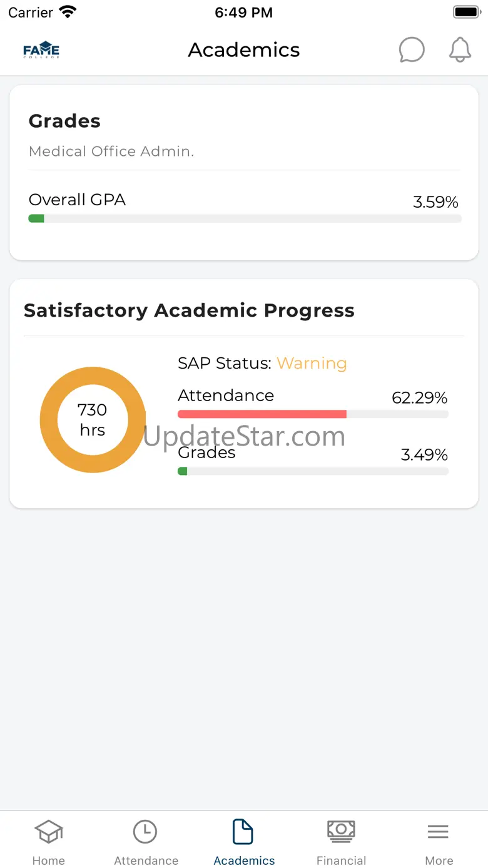Open the chat messages icon
Viewport: 488px width, 868px height.
[x=412, y=50]
